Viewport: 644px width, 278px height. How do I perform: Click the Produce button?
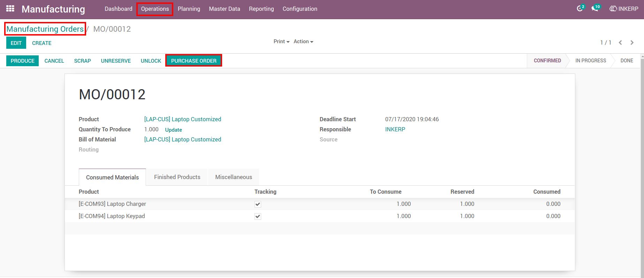[x=23, y=61]
